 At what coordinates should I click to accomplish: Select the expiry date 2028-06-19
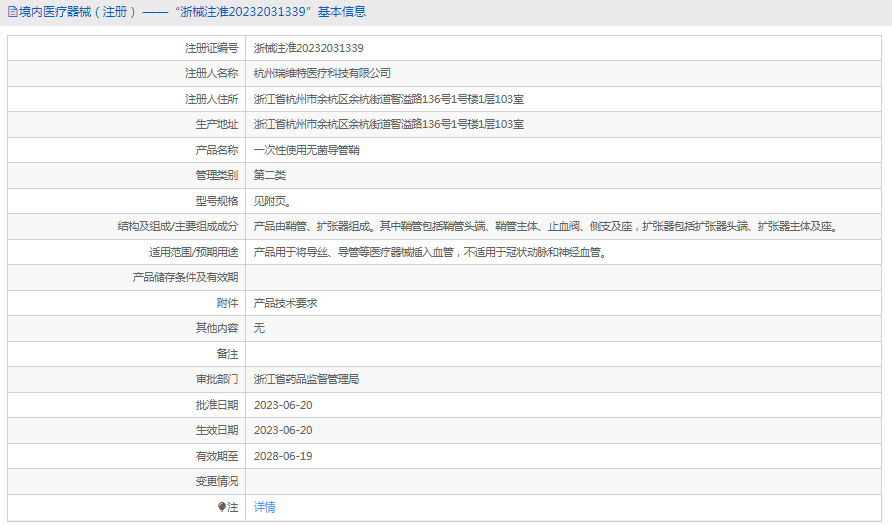pyautogui.click(x=283, y=456)
